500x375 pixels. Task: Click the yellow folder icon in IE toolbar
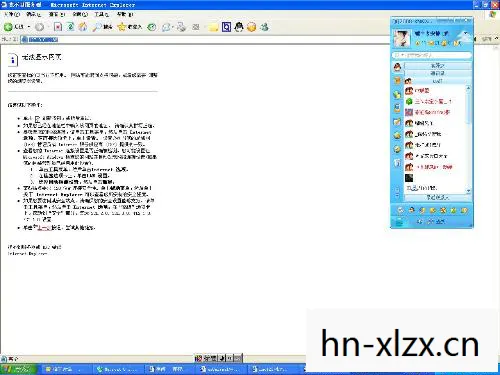(213, 27)
